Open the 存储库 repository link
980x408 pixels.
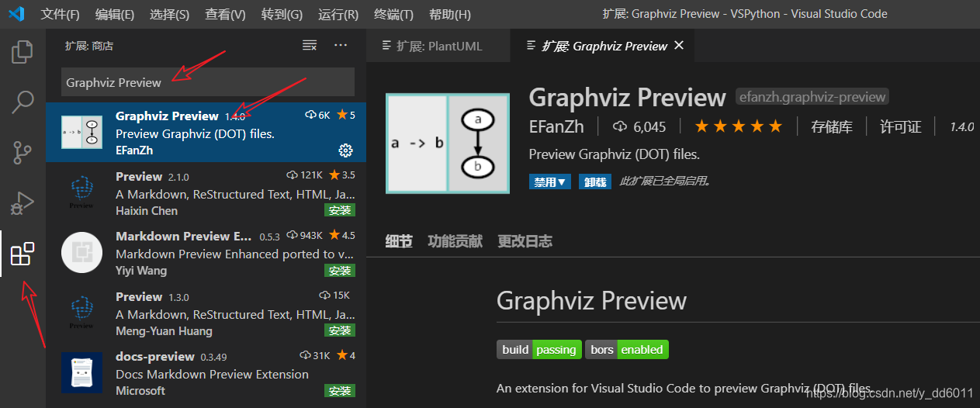[x=832, y=127]
